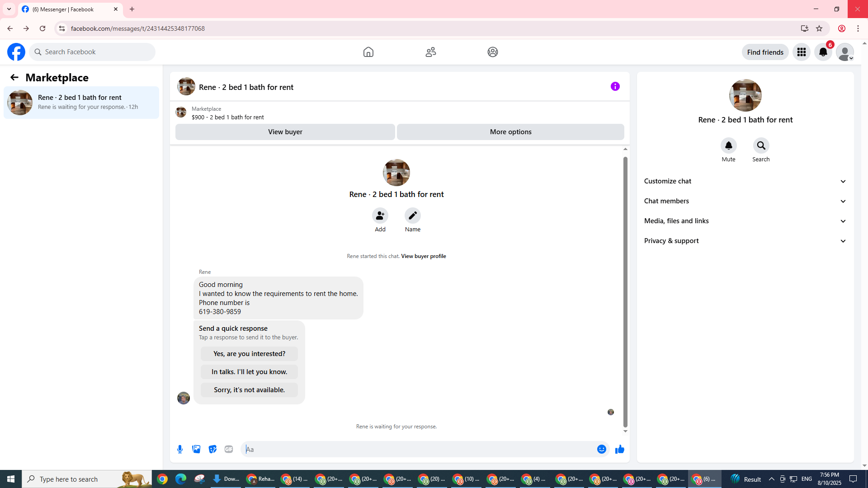This screenshot has height=488, width=868.
Task: Open the sticker picker icon
Action: pyautogui.click(x=212, y=449)
